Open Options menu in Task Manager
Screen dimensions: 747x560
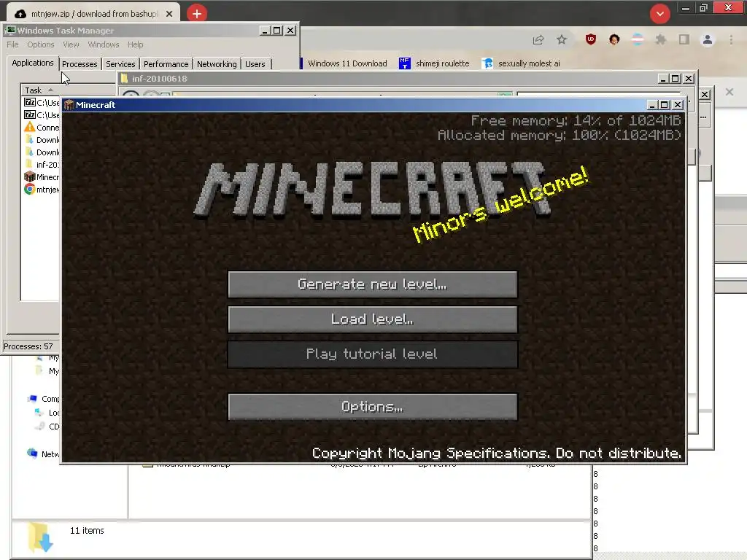[41, 44]
